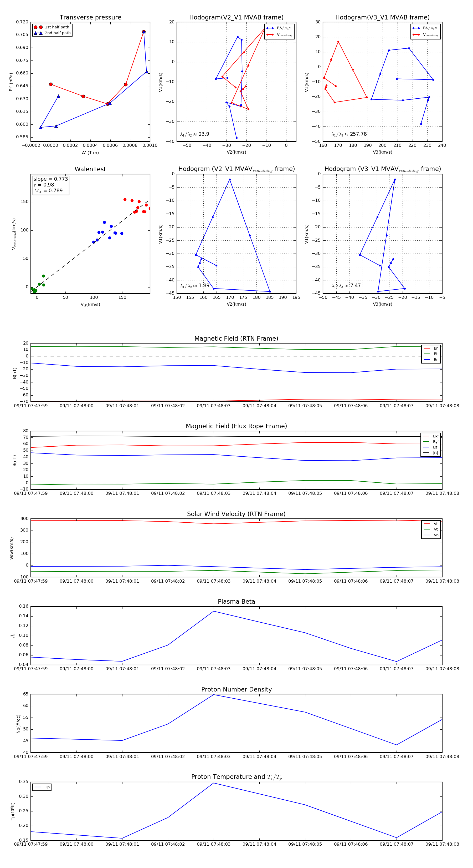Screen dimensions: 473x868
Task: Click the "V_A(km/s)" axis label under WalenTest
Action: [x=90, y=305]
